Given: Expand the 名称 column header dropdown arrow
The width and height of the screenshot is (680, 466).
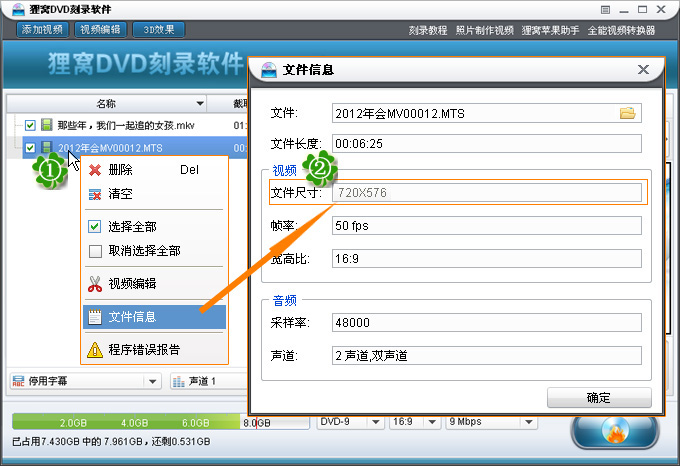Looking at the screenshot, I should (x=200, y=104).
